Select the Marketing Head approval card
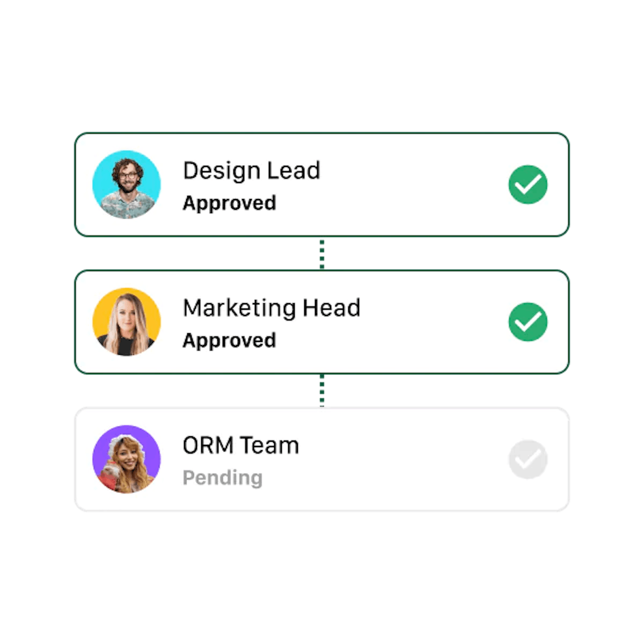This screenshot has width=644, height=644. 322,322
